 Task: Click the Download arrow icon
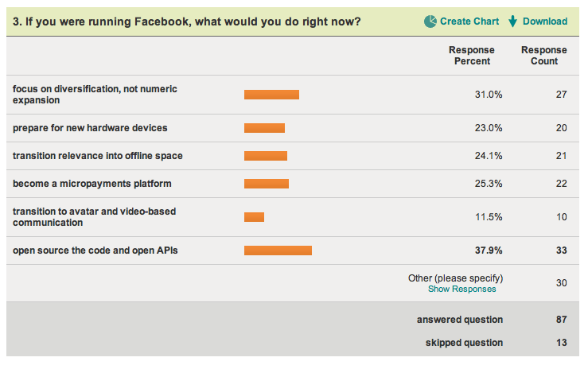point(512,21)
